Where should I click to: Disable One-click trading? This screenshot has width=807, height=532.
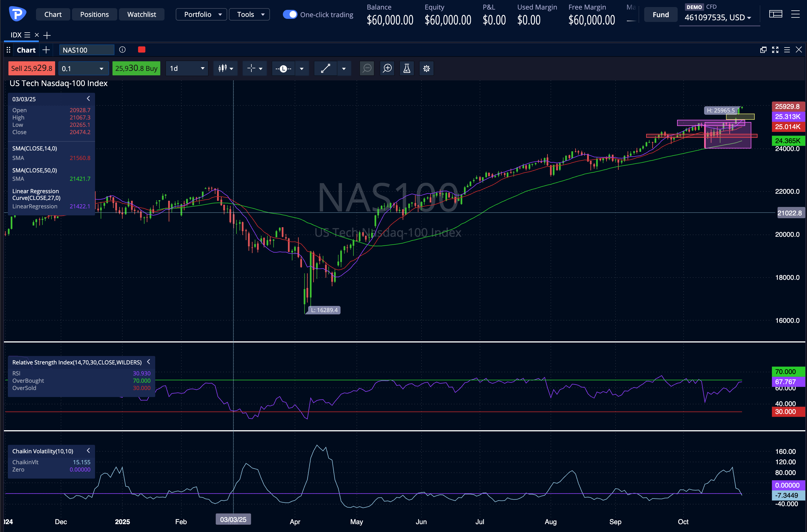tap(290, 14)
